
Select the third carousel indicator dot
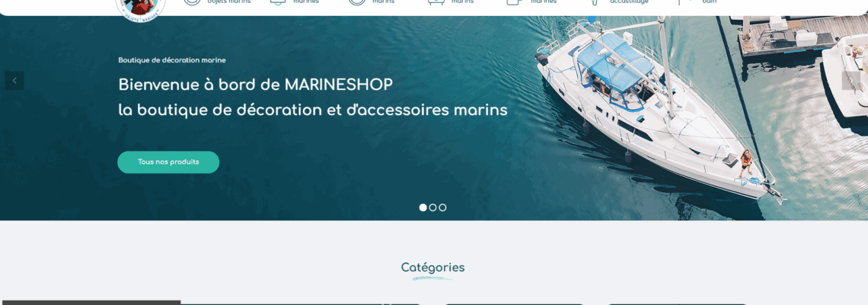point(442,207)
